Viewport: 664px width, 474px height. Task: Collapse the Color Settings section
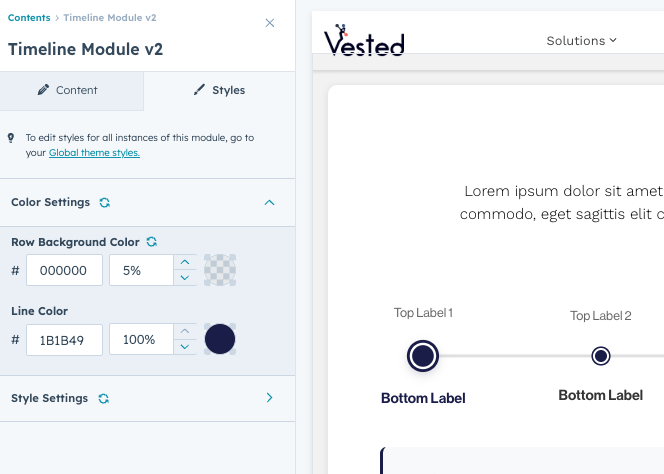point(269,203)
